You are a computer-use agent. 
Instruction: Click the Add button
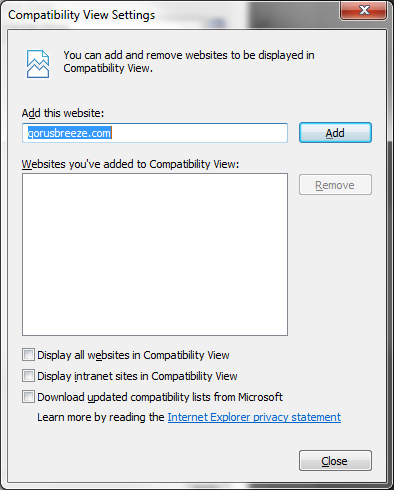point(335,133)
